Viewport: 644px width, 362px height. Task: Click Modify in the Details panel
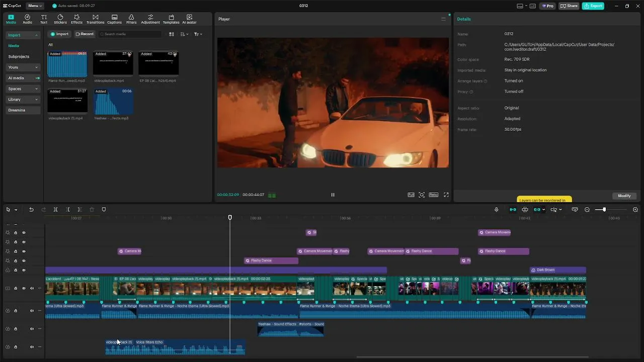point(624,196)
